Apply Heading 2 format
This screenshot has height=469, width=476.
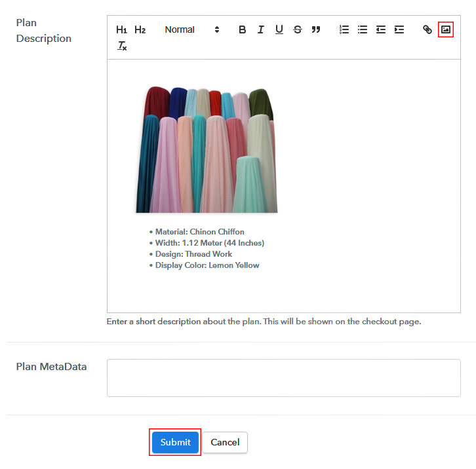click(140, 29)
